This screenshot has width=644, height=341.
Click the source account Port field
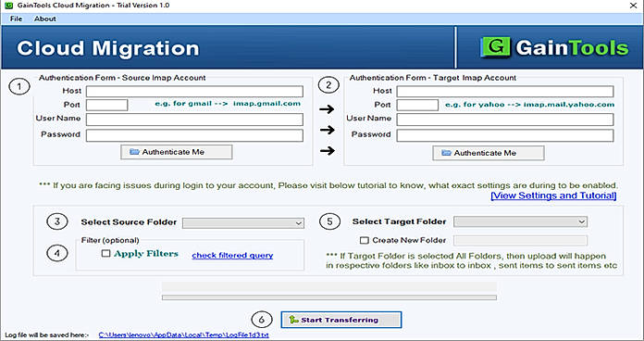106,105
